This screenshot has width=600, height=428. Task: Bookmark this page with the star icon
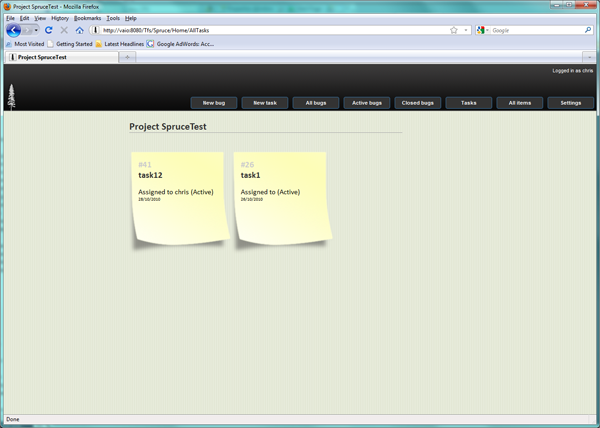point(454,30)
